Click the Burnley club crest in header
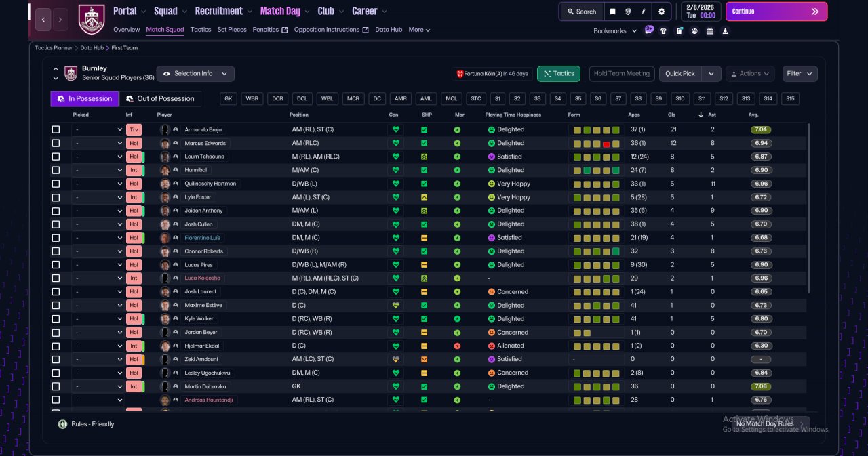Viewport: 868px width, 456px height. (x=92, y=19)
